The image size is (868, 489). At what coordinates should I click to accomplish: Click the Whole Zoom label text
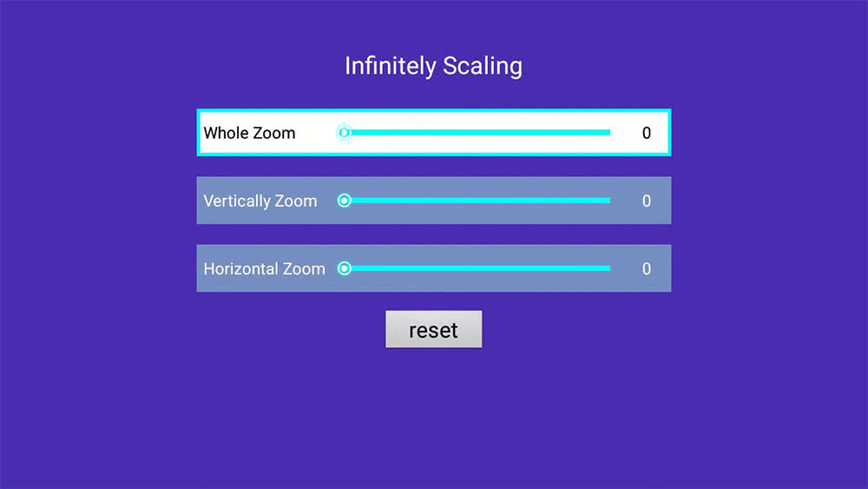point(249,133)
